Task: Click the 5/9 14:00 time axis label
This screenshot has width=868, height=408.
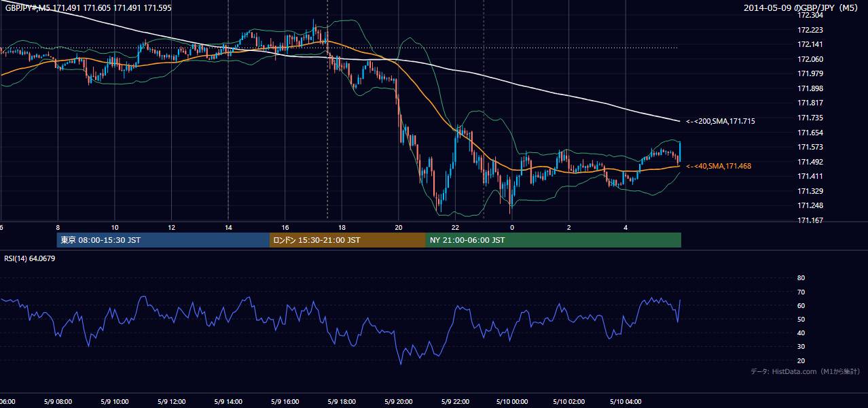Action: 228,401
